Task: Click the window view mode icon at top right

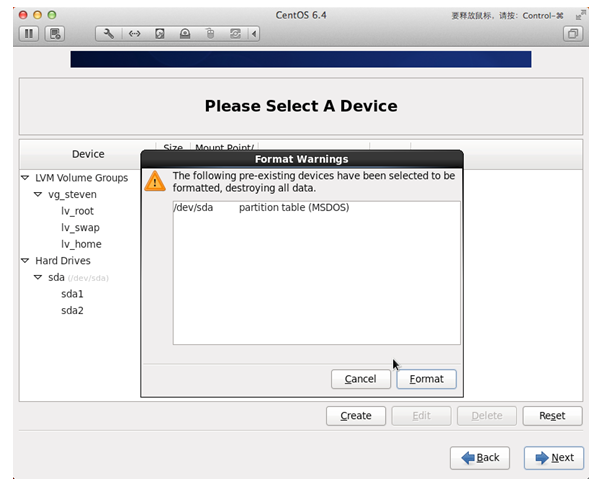Action: point(573,34)
